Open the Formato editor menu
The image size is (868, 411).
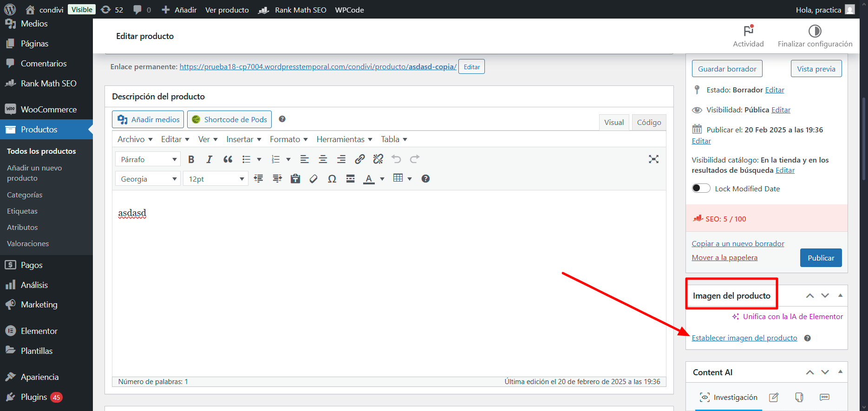pos(289,139)
